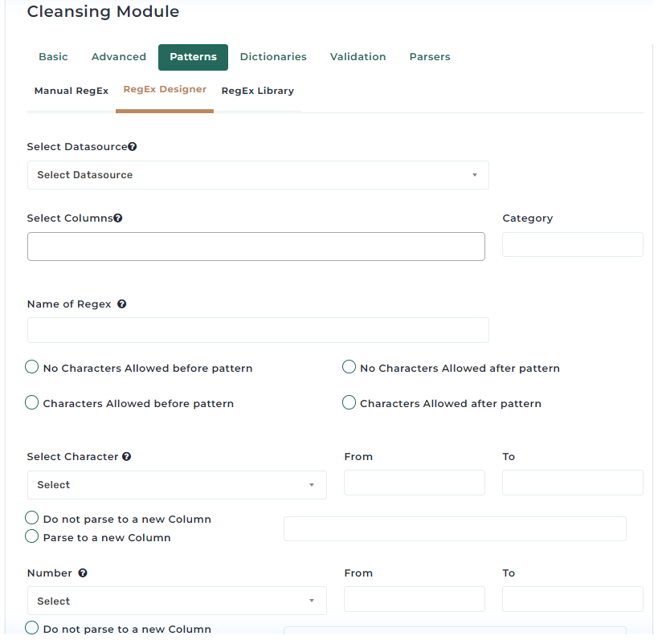Click help icon beside Select Character
Screen dimensions: 658x644
[x=127, y=457]
